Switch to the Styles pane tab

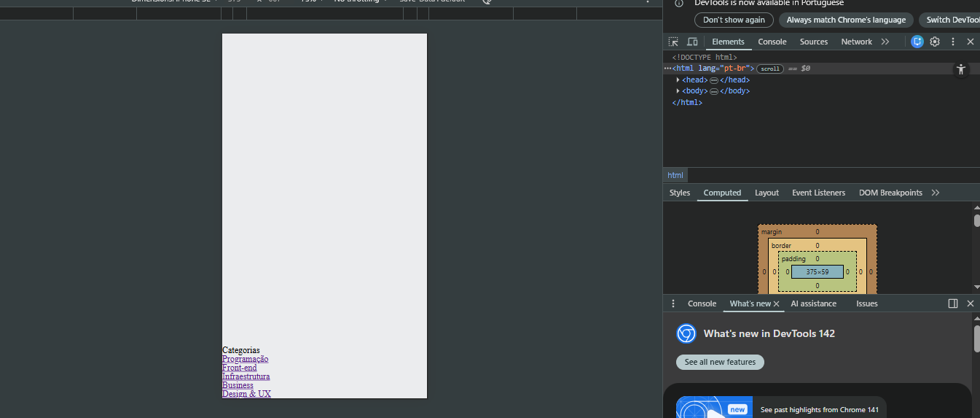pos(680,193)
